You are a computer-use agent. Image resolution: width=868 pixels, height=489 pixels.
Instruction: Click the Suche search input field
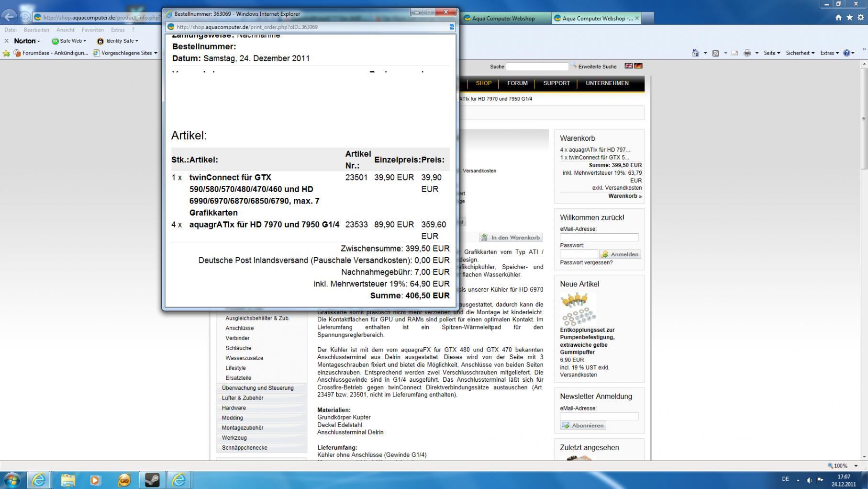(x=537, y=67)
